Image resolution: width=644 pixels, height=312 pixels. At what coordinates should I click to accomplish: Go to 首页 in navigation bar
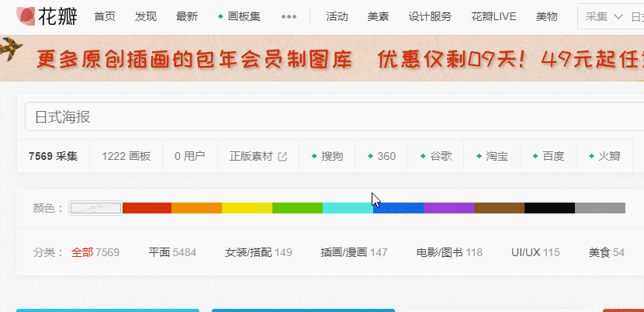pos(105,16)
